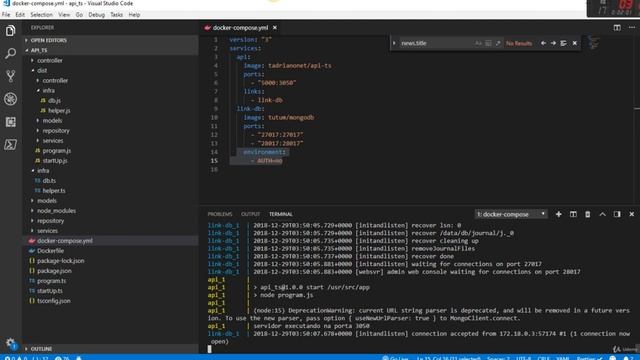Image resolution: width=640 pixels, height=360 pixels.
Task: Expand the node_modules folder
Action: (x=110, y=211)
